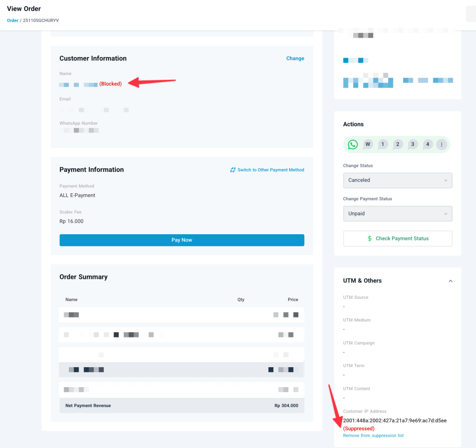Go to Order breadcrumb link
476x448 pixels.
pos(13,20)
